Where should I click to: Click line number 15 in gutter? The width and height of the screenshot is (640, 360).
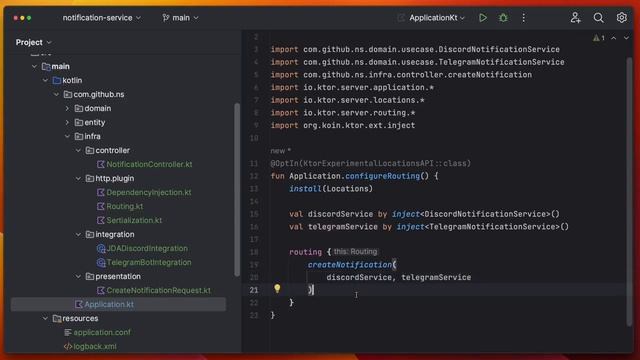(x=254, y=214)
